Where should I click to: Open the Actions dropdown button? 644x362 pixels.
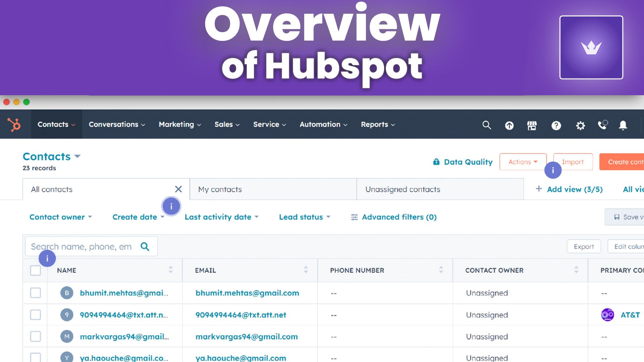tap(523, 162)
